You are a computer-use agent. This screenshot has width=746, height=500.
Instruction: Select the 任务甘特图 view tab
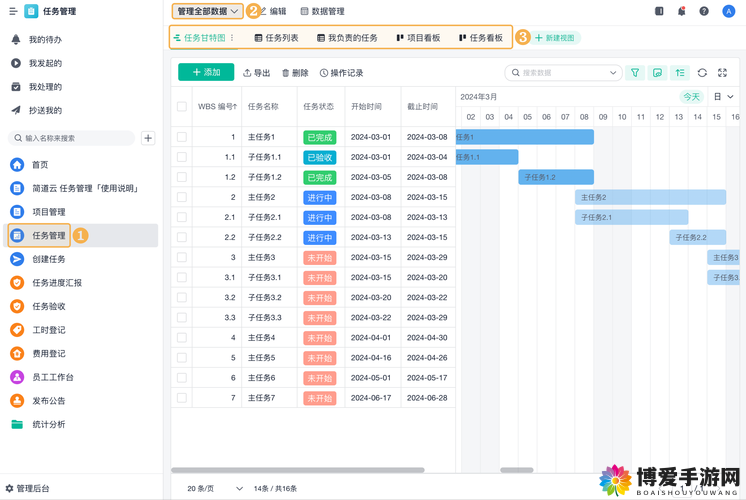[x=199, y=38]
